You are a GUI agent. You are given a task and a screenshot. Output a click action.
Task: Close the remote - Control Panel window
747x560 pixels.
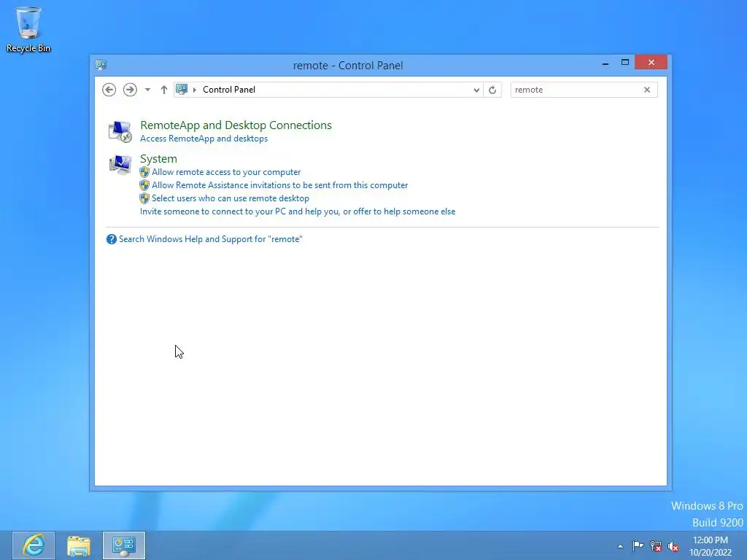pyautogui.click(x=651, y=63)
